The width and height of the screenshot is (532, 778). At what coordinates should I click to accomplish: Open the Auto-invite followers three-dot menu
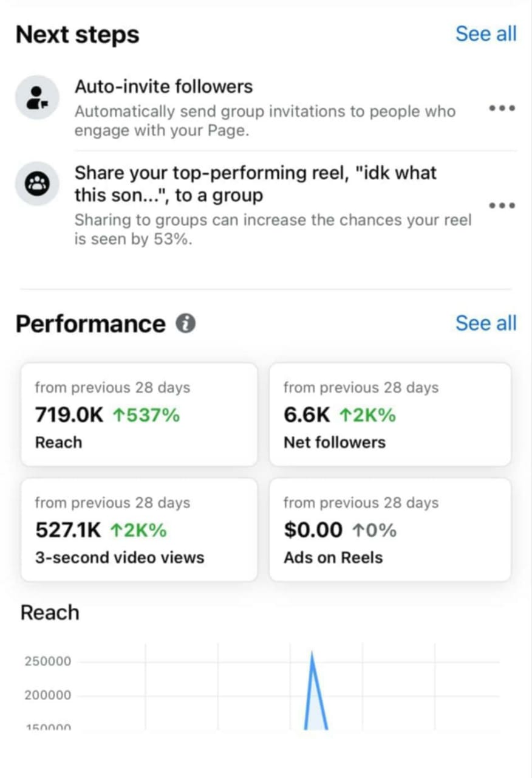(x=502, y=108)
